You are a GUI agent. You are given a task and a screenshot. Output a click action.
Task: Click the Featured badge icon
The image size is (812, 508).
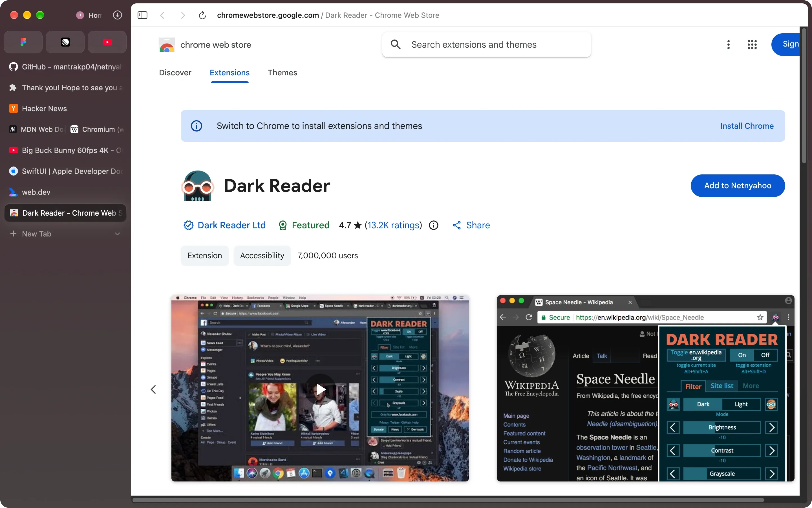click(283, 225)
